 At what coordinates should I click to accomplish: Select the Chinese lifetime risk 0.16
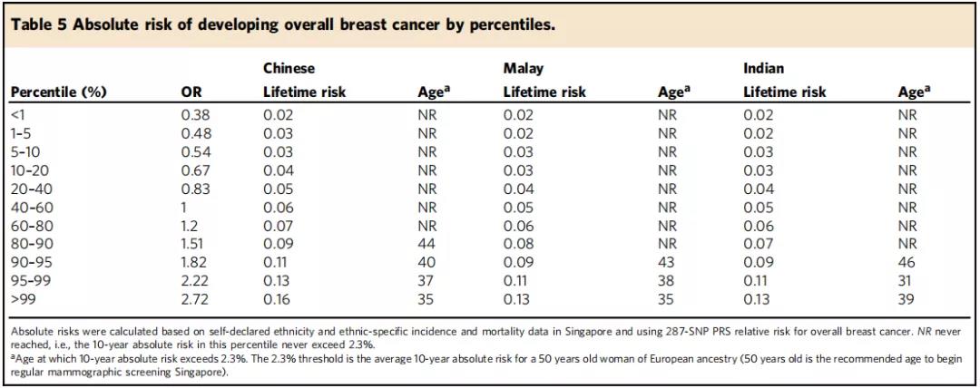(x=277, y=299)
